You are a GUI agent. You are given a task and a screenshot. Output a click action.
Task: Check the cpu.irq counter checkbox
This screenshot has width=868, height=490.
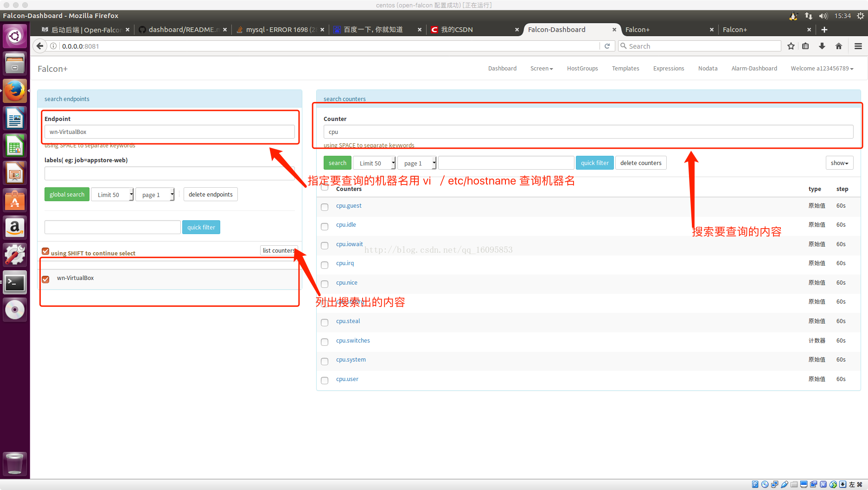(x=325, y=265)
